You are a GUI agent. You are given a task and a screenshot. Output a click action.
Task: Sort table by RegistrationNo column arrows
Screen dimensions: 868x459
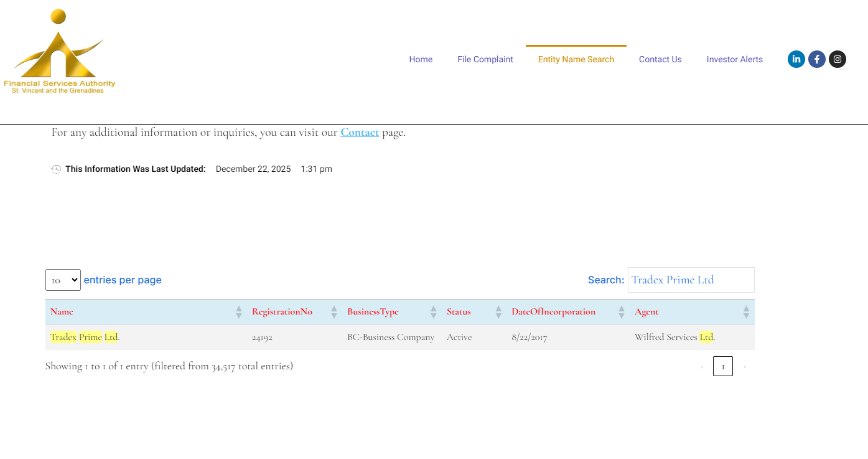pos(334,312)
